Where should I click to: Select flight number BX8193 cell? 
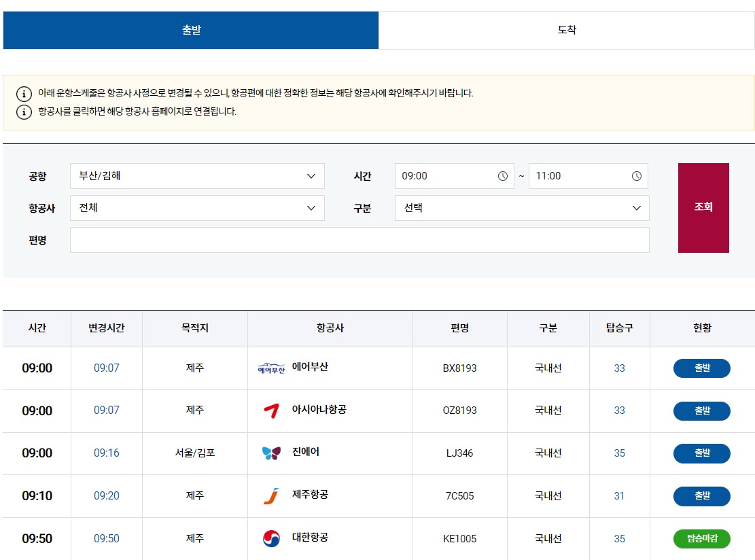click(460, 368)
